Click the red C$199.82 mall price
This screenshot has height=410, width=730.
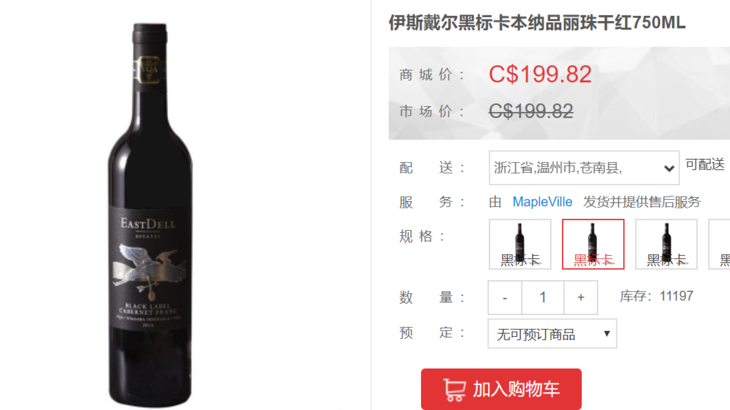click(x=540, y=74)
